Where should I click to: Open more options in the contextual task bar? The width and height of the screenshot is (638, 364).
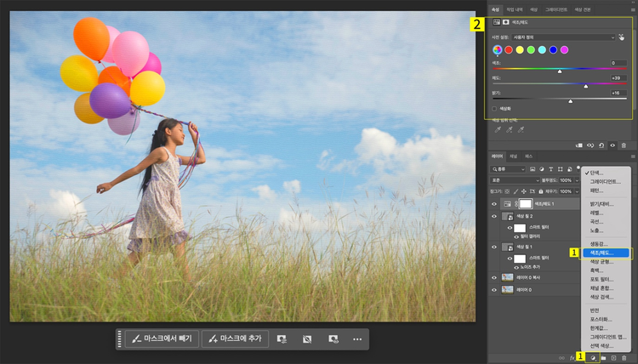click(x=357, y=339)
